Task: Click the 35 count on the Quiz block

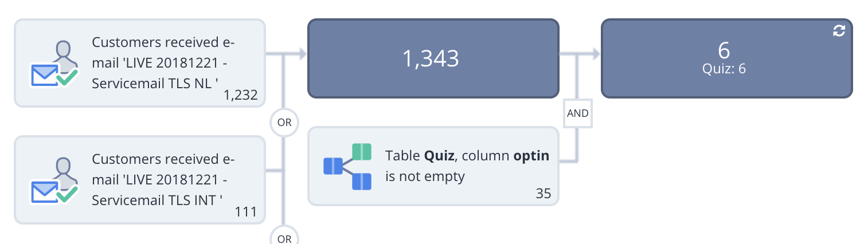Action: tap(544, 194)
